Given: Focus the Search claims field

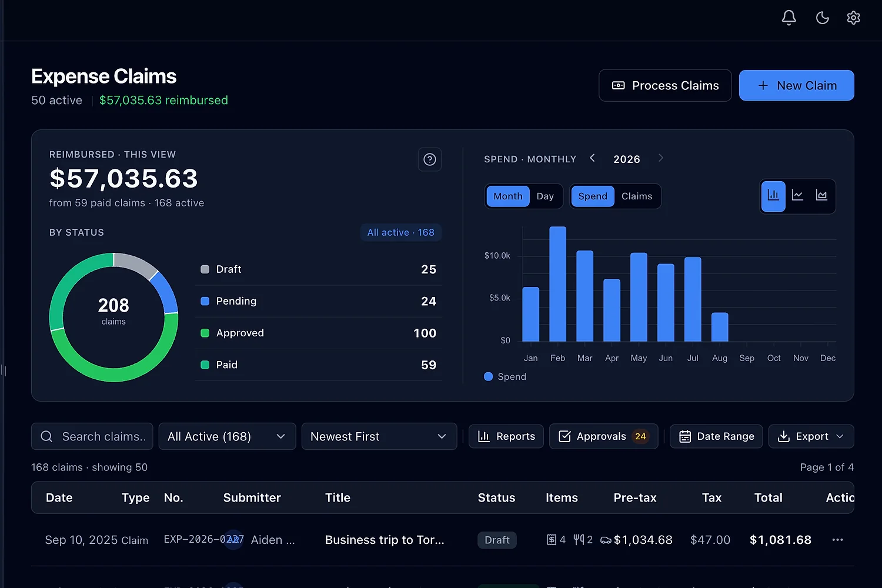Looking at the screenshot, I should click(92, 436).
